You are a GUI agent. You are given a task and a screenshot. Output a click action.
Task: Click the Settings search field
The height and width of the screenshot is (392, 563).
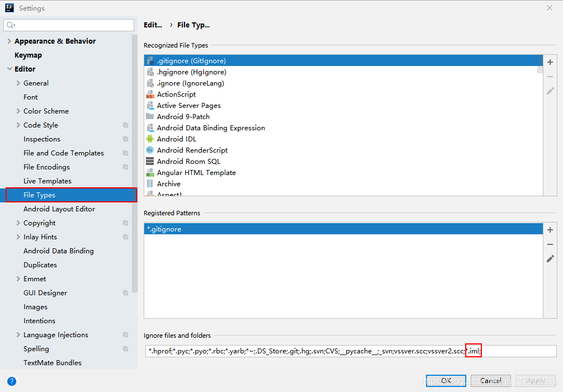[69, 25]
